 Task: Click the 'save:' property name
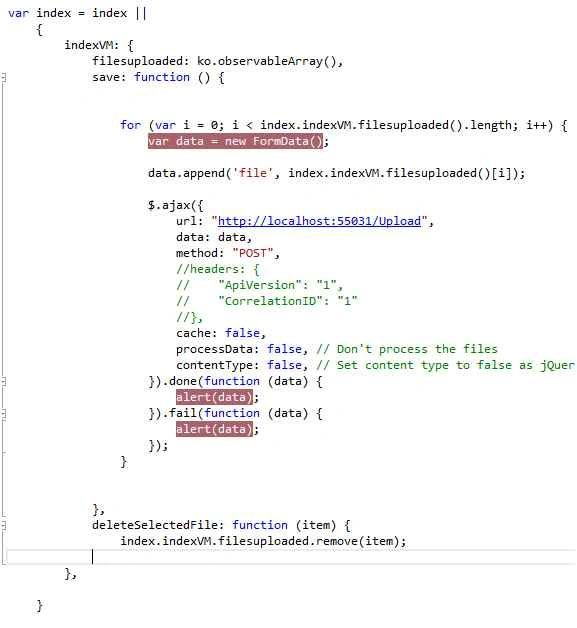click(109, 77)
